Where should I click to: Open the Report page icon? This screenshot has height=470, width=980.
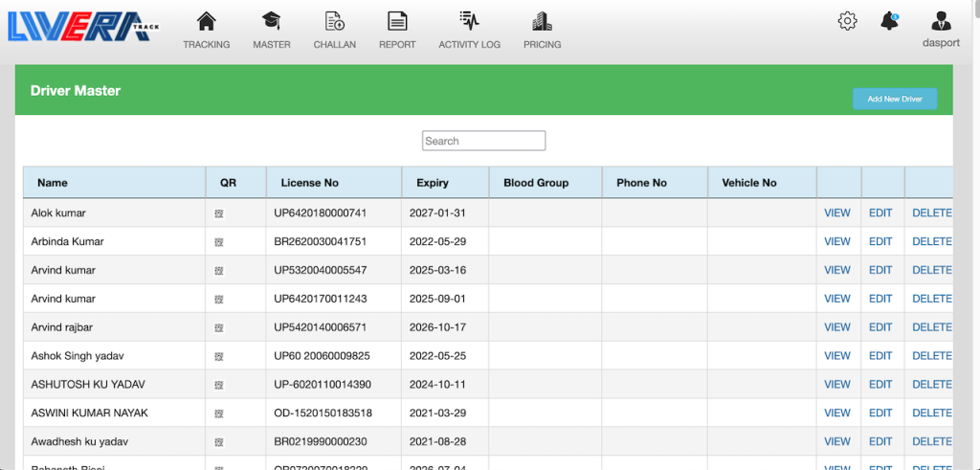(397, 21)
